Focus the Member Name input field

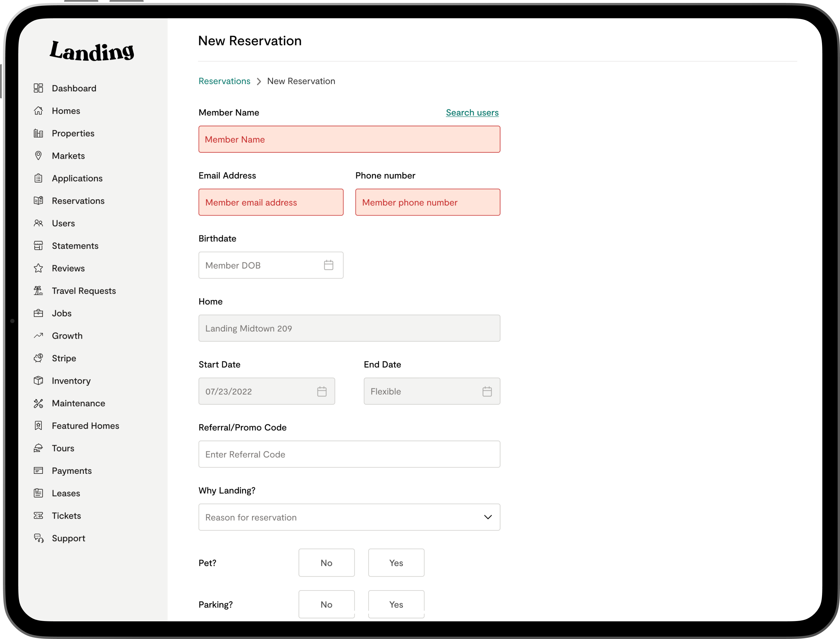click(x=349, y=139)
